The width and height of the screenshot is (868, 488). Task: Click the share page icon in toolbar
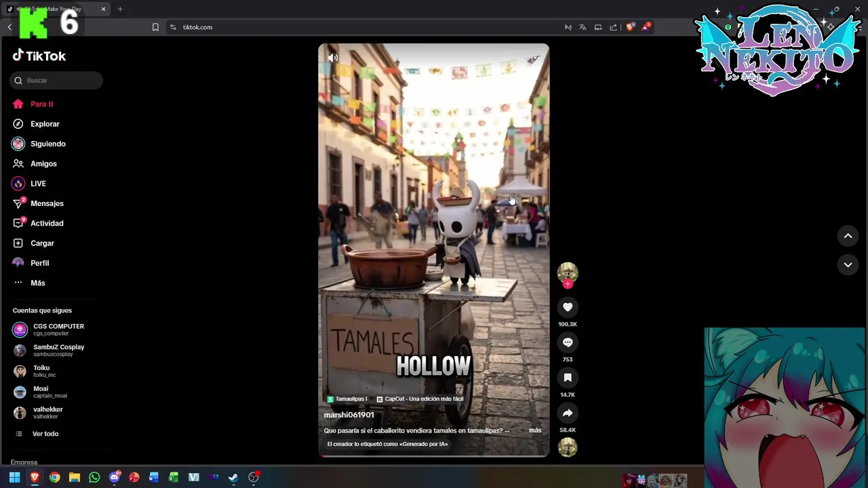pos(614,27)
